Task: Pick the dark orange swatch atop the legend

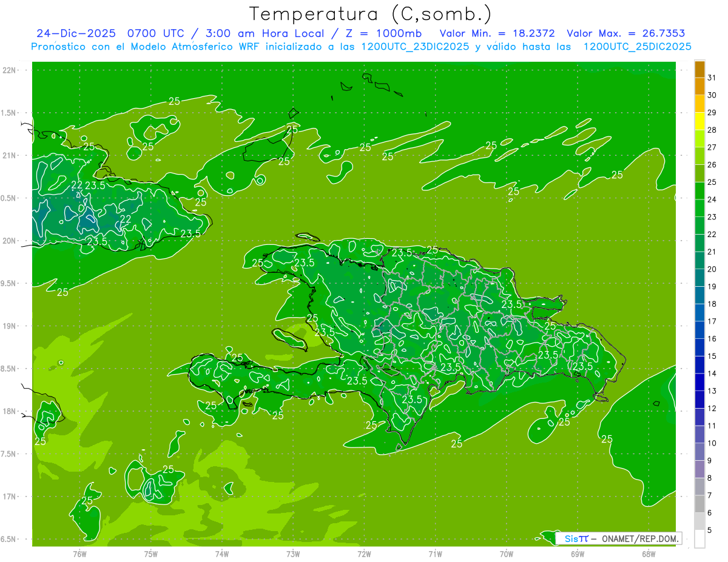Action: 699,69
